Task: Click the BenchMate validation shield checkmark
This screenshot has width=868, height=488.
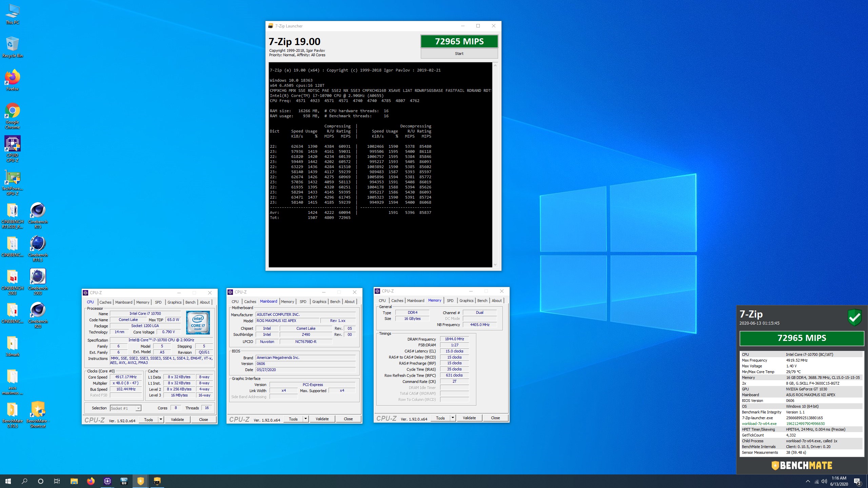Action: tap(854, 318)
